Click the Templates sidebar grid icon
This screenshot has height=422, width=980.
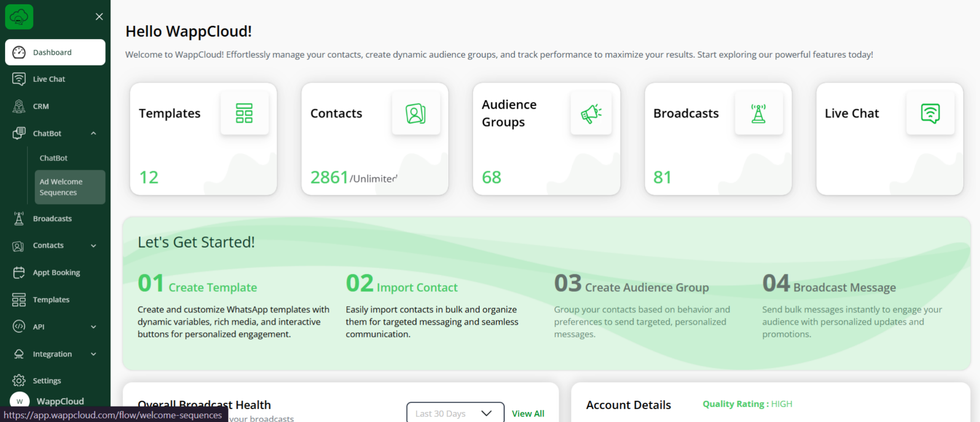tap(19, 299)
